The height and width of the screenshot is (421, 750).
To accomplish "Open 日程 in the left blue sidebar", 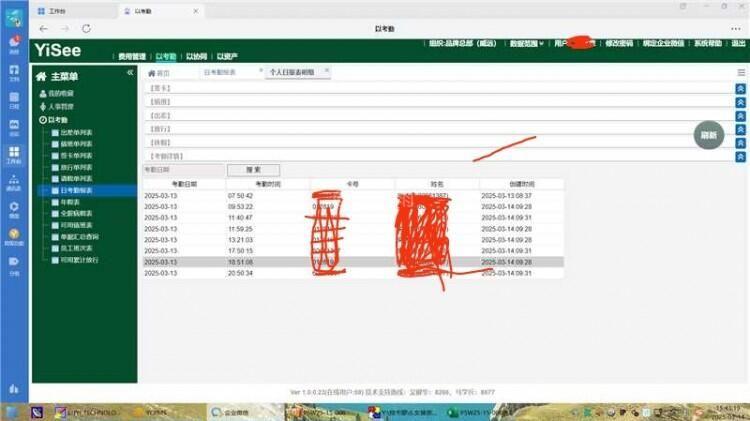I will click(x=14, y=100).
